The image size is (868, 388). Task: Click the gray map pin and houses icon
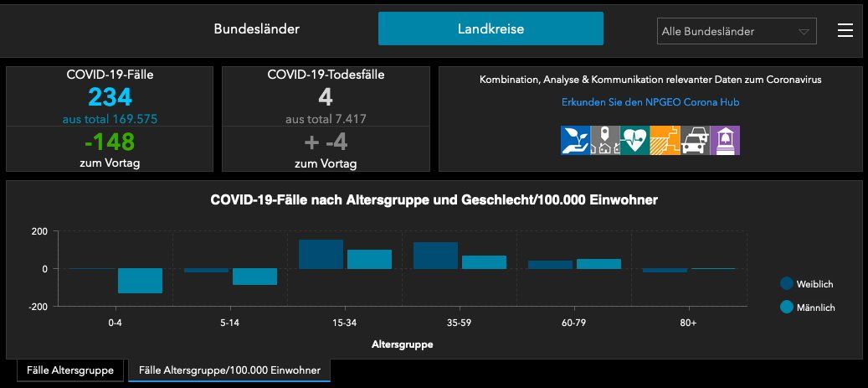(x=605, y=140)
